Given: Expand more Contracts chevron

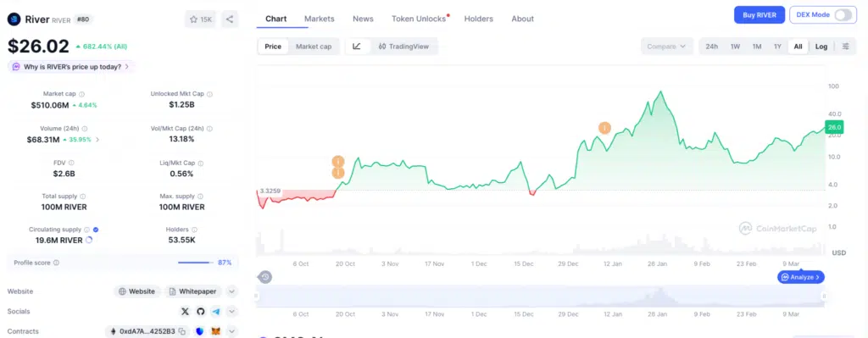Looking at the screenshot, I should pyautogui.click(x=232, y=331).
